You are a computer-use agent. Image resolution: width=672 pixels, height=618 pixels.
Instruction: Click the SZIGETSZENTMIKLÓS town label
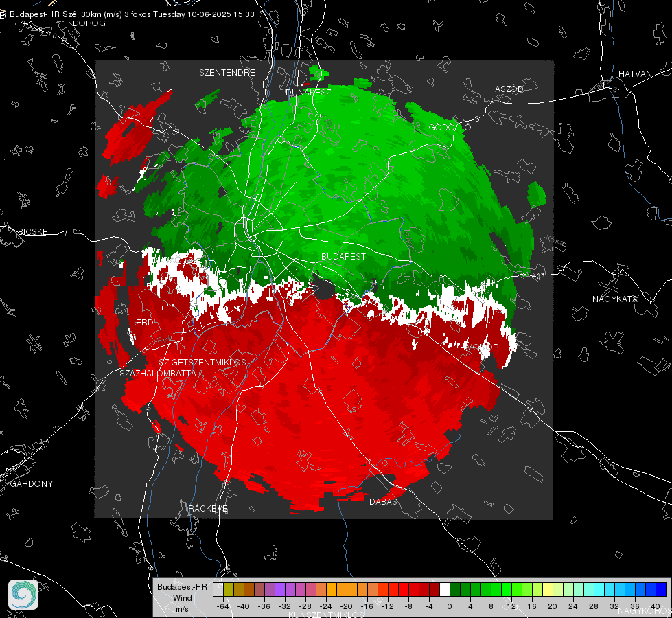pos(202,363)
